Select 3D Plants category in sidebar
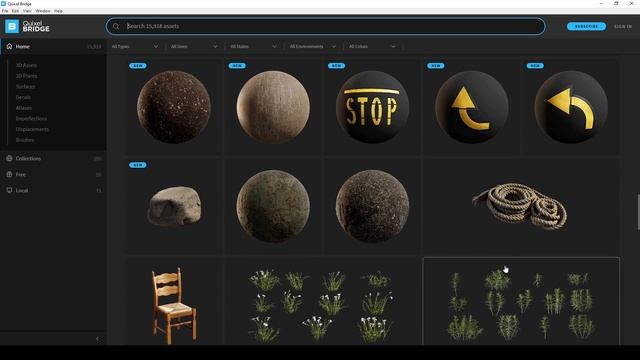This screenshot has height=360, width=640. point(27,76)
